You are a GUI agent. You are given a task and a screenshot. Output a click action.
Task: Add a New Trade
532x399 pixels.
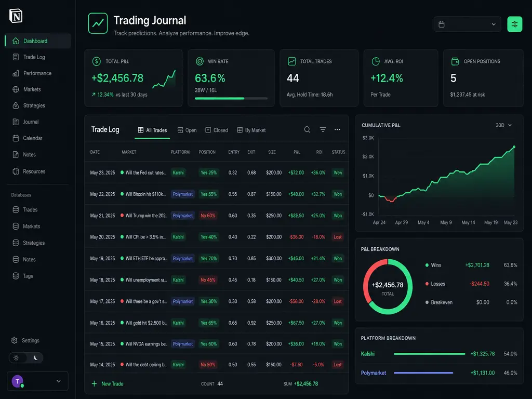pos(108,384)
